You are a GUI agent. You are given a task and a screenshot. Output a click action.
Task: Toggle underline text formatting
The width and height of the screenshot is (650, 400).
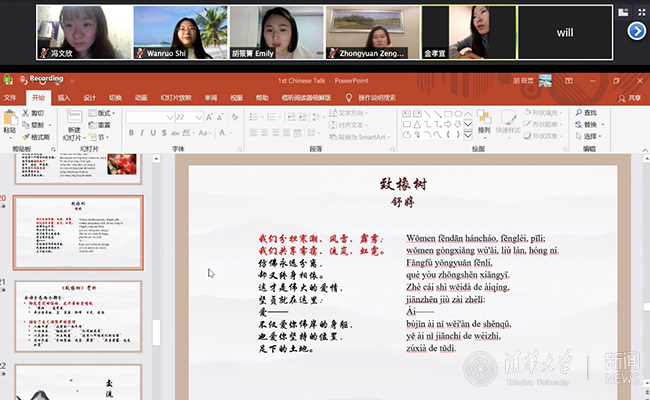151,134
